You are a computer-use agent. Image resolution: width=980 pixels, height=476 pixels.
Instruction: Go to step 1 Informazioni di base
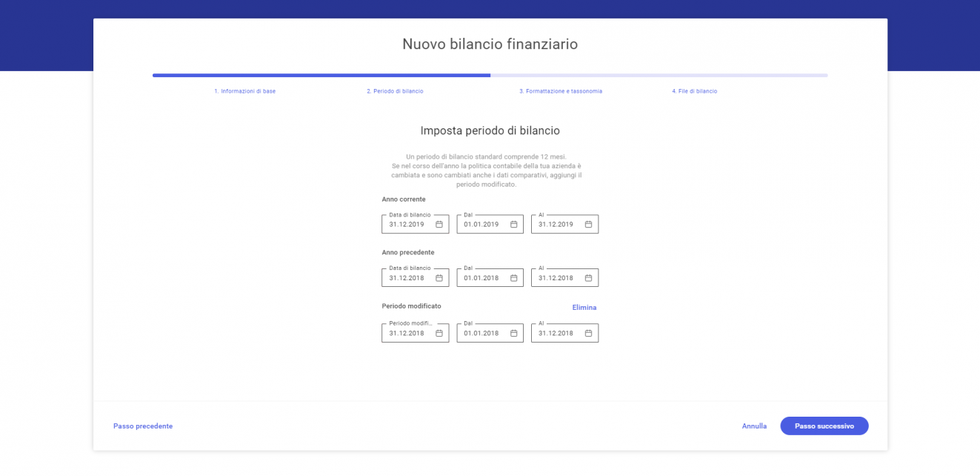[x=244, y=91]
